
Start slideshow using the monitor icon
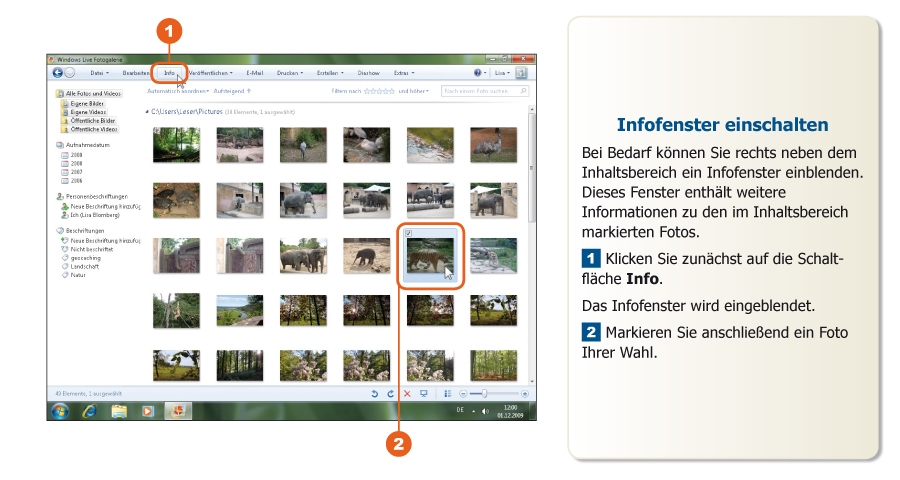424,394
